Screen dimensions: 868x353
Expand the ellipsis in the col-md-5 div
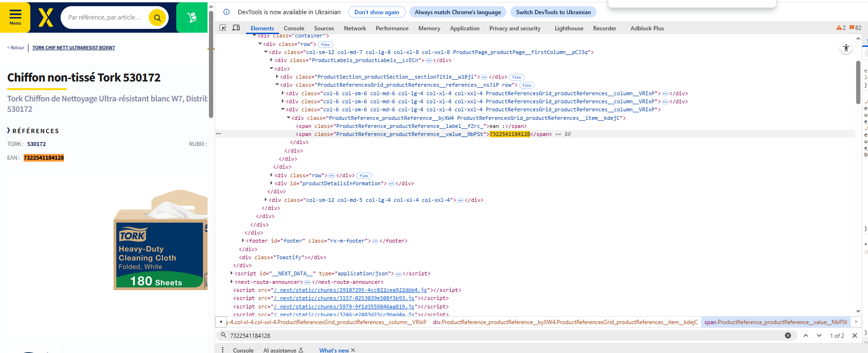tap(461, 200)
